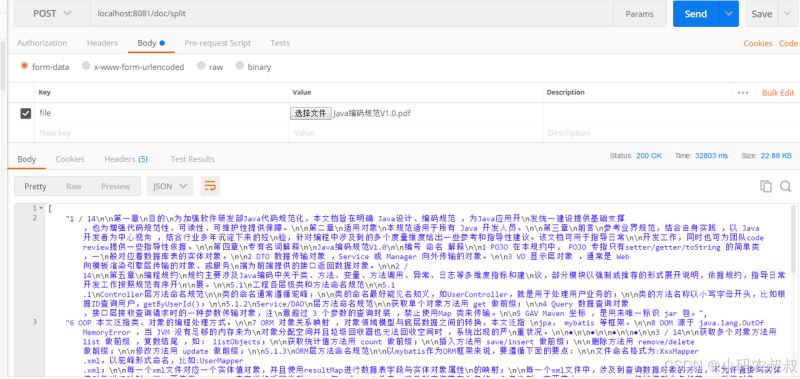
Task: Click the selected file name Java编码规范V1.0.pdf
Action: (372, 113)
